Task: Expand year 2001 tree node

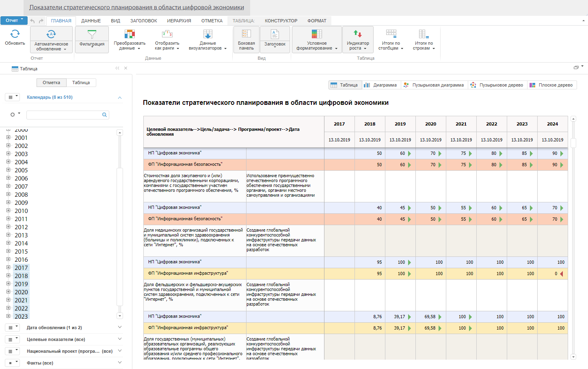Action: point(8,137)
